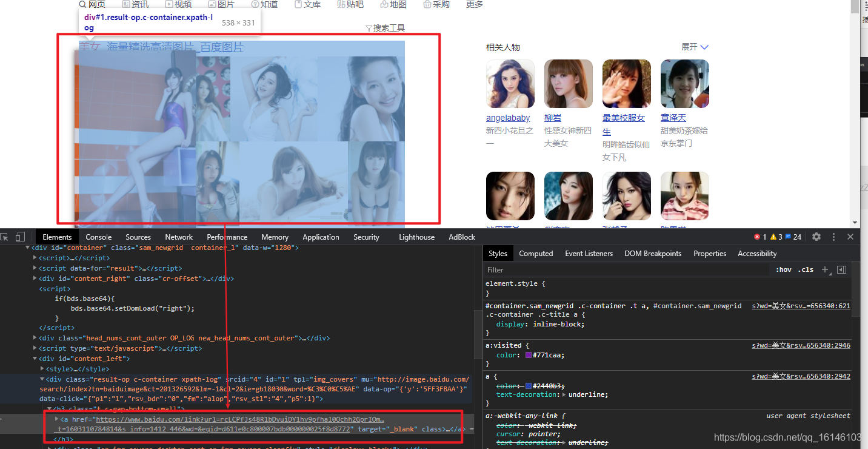This screenshot has height=449, width=868.
Task: Click the 资讯 news category
Action: pos(135,4)
